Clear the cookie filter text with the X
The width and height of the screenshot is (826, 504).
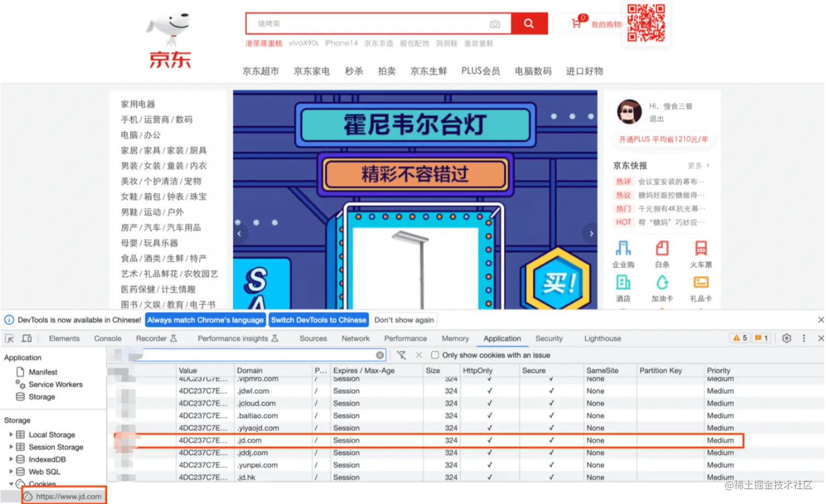[380, 355]
